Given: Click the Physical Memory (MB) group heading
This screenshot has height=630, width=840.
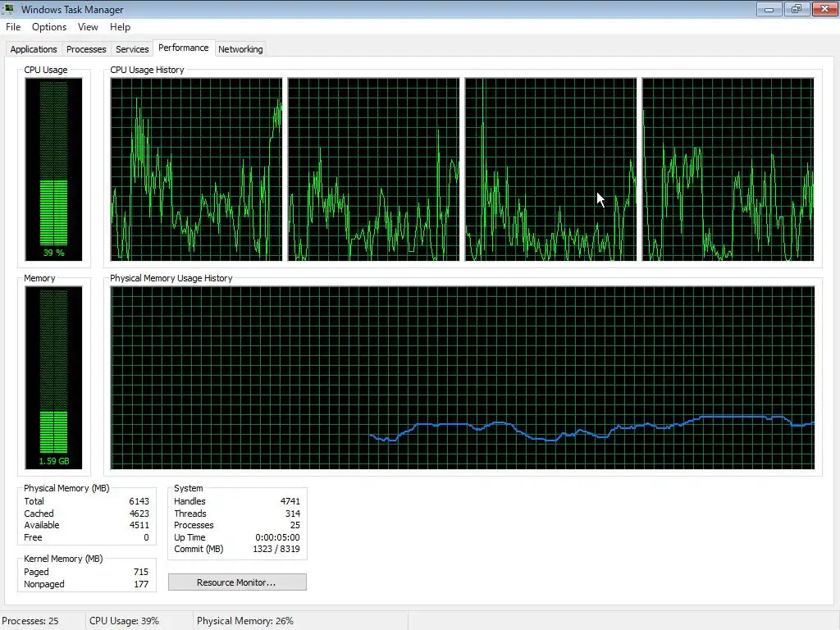Looking at the screenshot, I should pyautogui.click(x=66, y=488).
